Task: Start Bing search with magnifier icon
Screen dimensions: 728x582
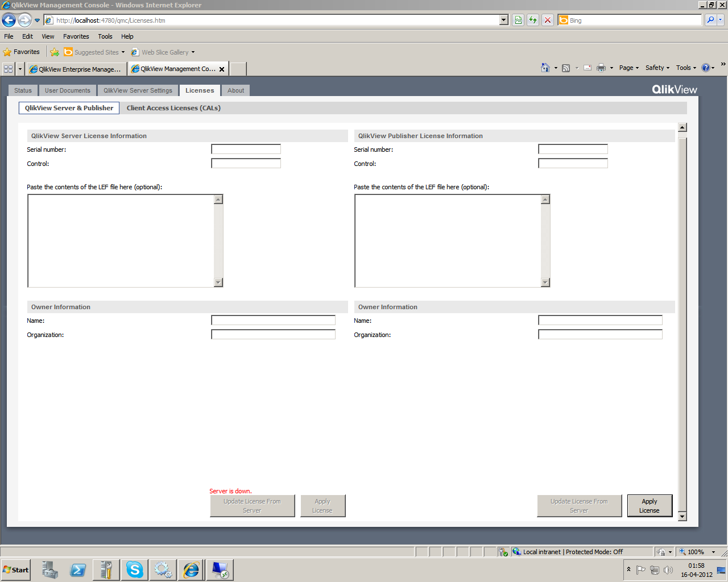Action: [710, 20]
